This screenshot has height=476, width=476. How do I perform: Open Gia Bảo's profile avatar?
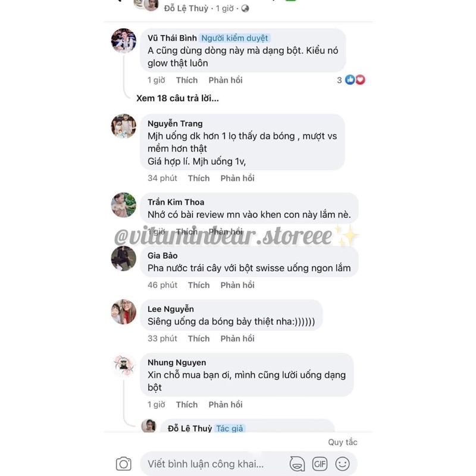(124, 258)
